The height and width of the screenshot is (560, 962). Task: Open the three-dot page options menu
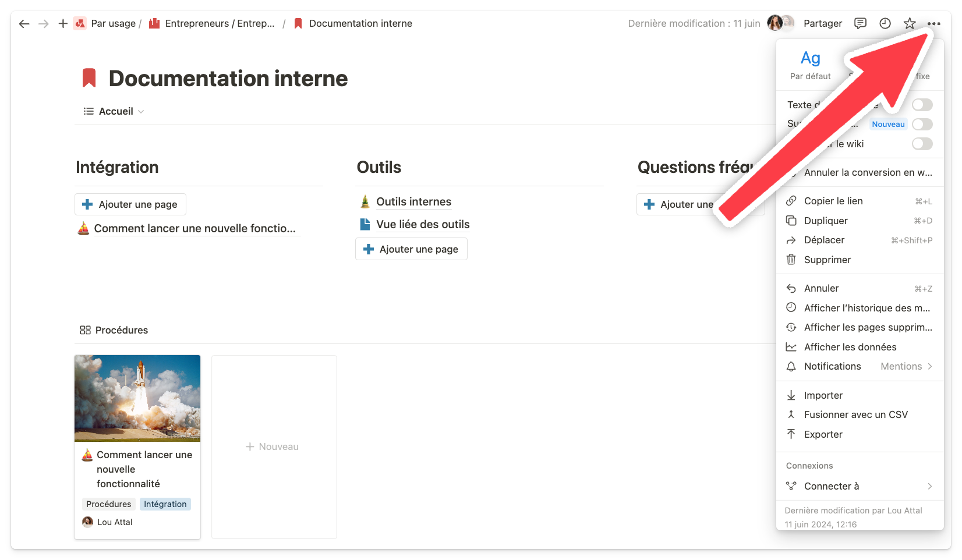click(x=933, y=24)
